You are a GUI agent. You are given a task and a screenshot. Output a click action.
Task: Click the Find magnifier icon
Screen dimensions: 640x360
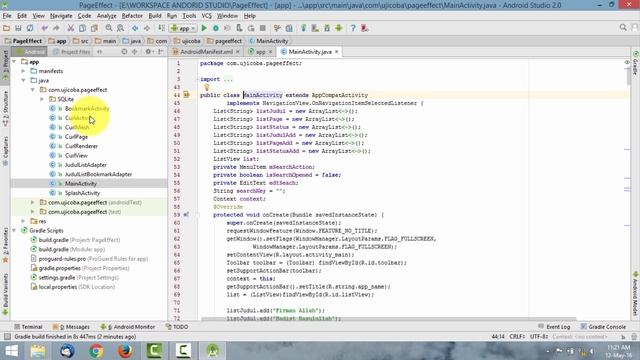tap(109, 28)
